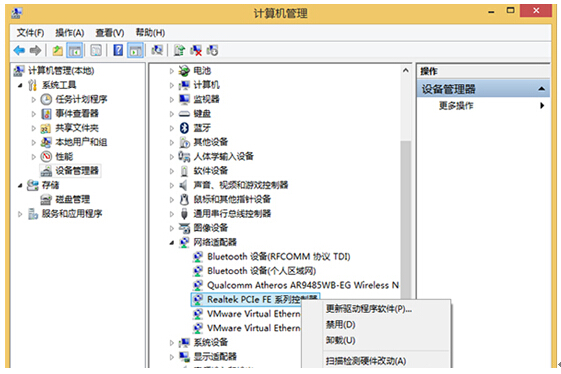Viewport: 561px width, 374px height.
Task: Open the 操作(A) menu
Action: [x=69, y=33]
